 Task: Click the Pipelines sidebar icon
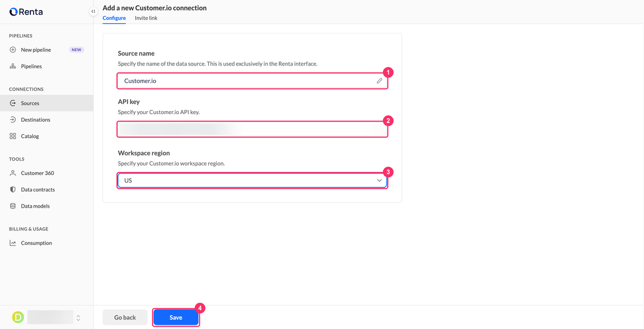click(13, 66)
